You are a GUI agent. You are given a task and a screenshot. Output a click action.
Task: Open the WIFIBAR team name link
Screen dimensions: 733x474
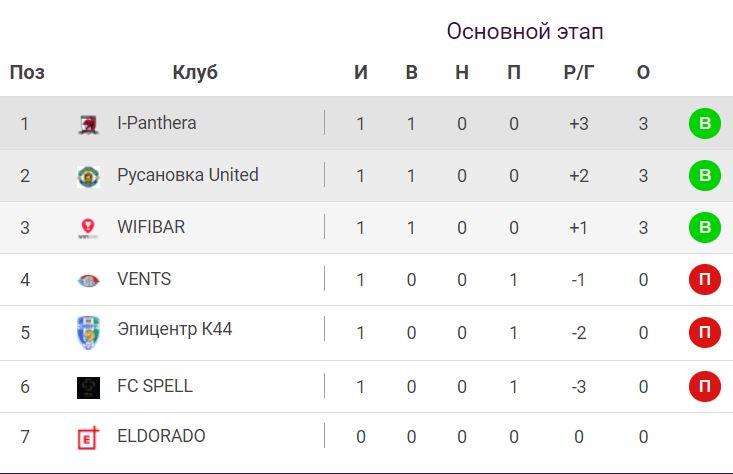tap(151, 227)
